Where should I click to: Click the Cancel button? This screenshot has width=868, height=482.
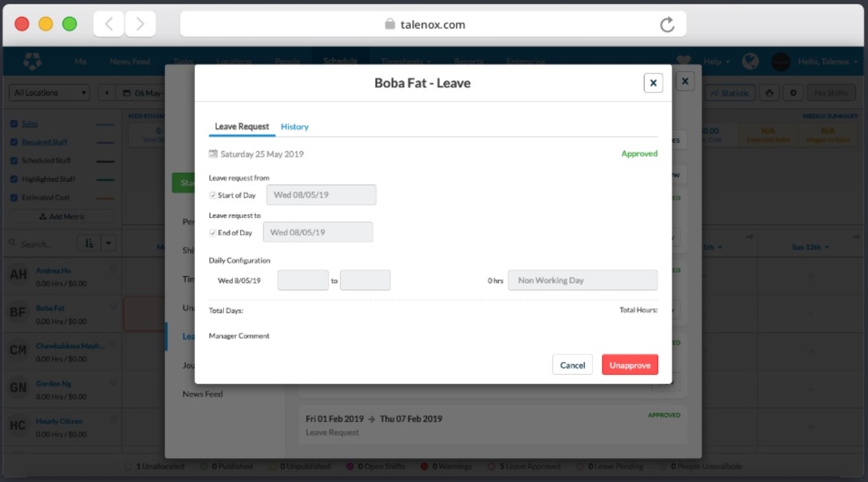pyautogui.click(x=572, y=365)
